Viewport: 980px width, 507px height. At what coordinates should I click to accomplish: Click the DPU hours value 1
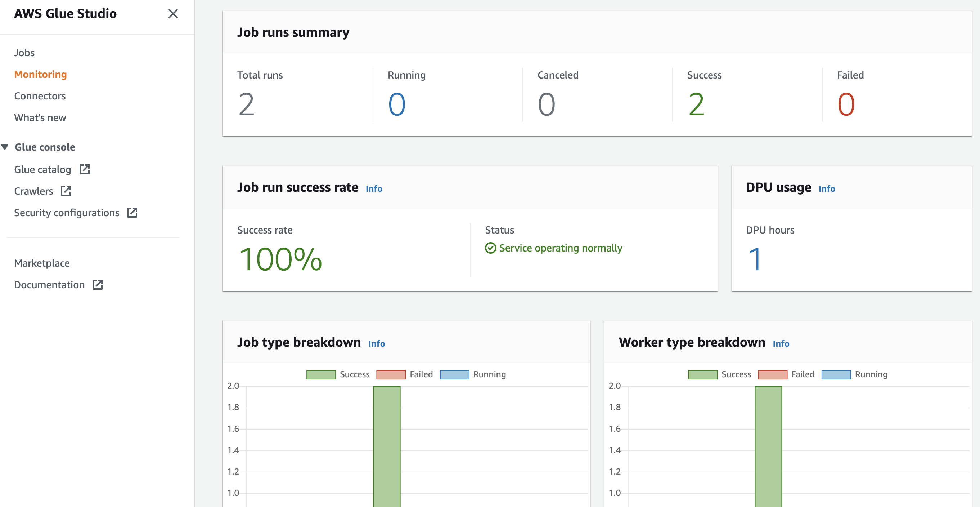755,259
